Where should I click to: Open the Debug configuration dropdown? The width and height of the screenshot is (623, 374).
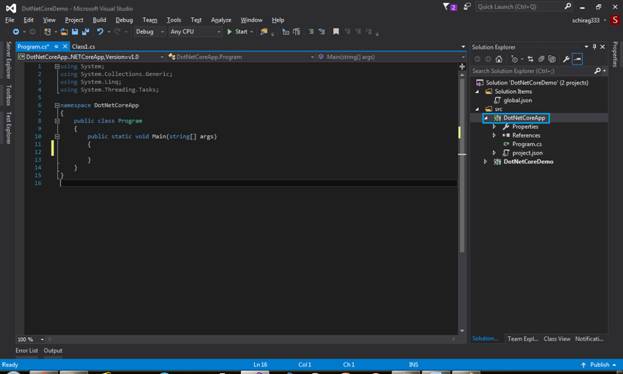[149, 31]
